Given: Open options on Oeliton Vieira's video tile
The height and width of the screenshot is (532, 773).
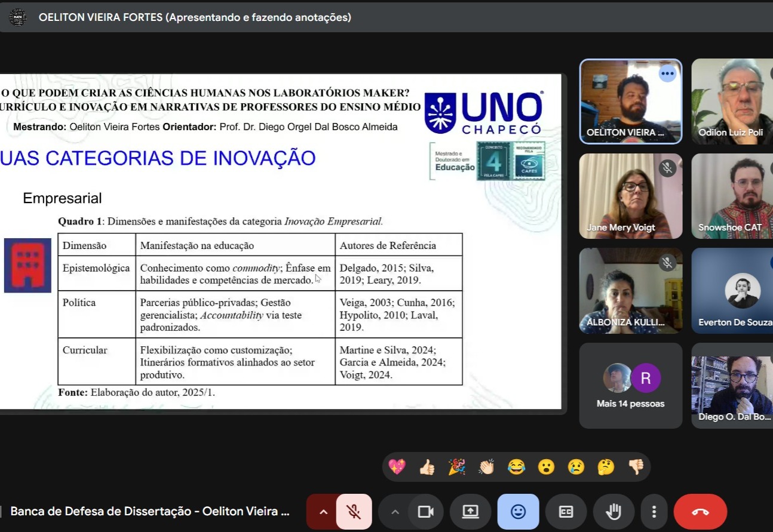Looking at the screenshot, I should pos(667,73).
